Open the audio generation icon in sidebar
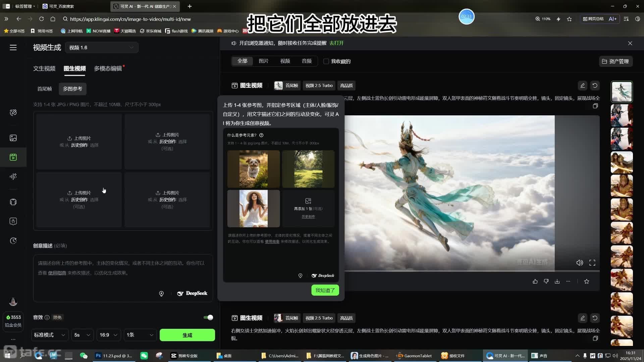The height and width of the screenshot is (362, 644). (13, 176)
